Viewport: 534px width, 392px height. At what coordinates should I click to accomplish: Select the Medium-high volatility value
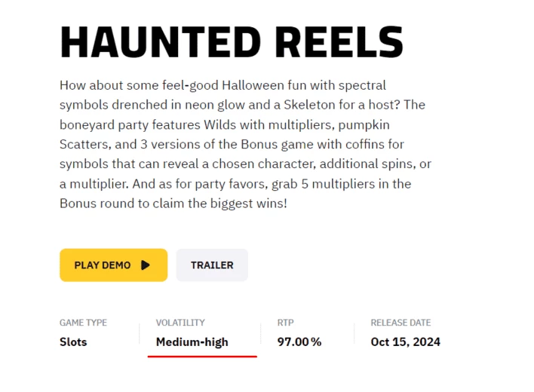pos(192,342)
